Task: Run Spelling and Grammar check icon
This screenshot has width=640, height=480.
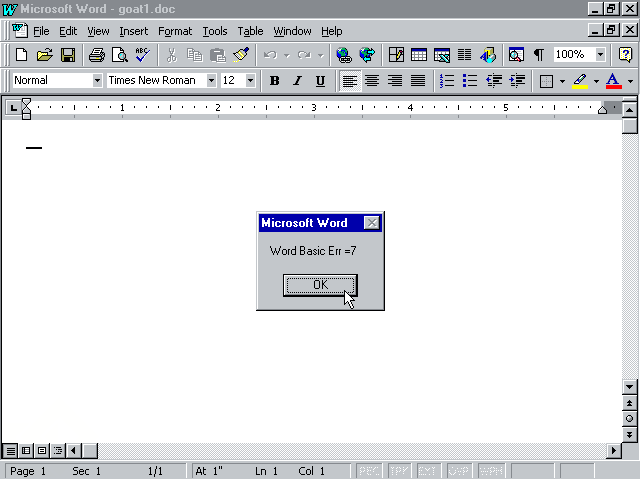Action: (x=142, y=55)
